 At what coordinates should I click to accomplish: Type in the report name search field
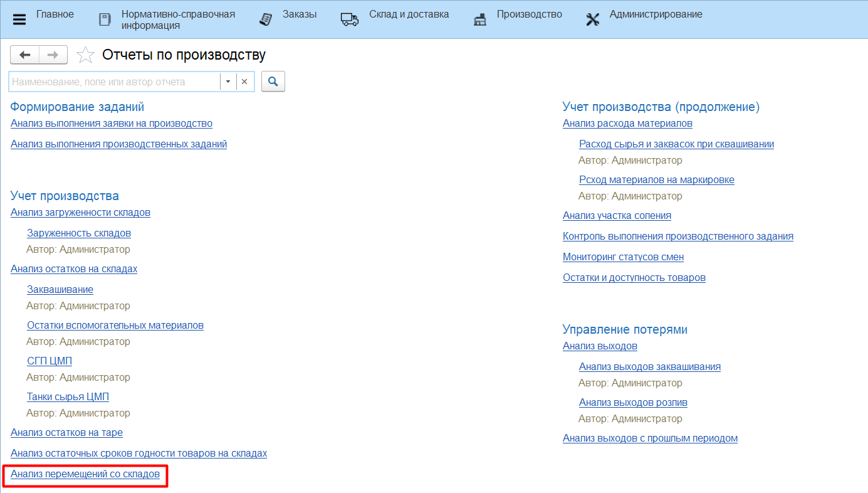(x=113, y=82)
